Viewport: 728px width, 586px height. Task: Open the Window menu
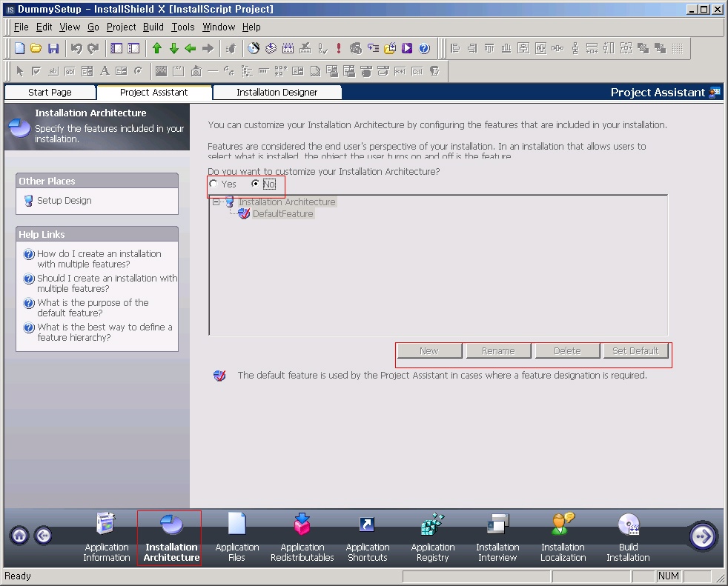click(219, 27)
